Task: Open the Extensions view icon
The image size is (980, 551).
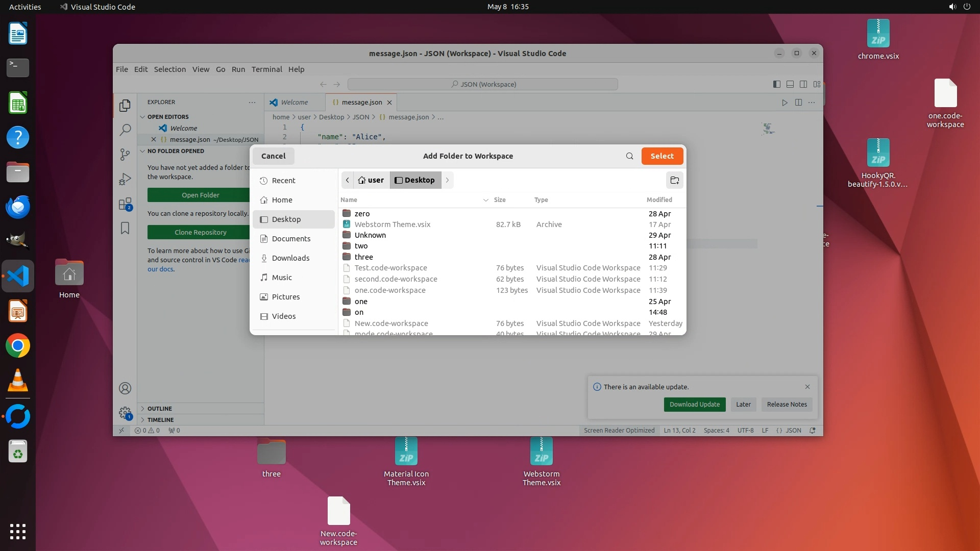Action: 125,204
